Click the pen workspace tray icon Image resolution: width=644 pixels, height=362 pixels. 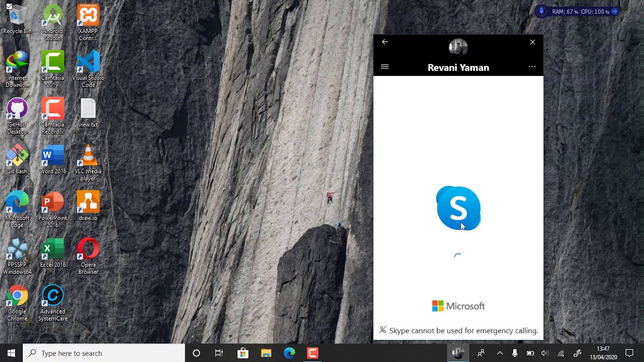tap(578, 353)
